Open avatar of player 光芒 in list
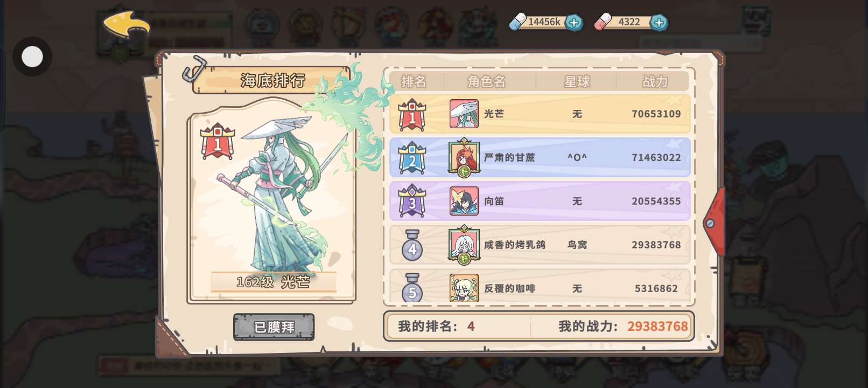Viewport: 868px width, 388px height. coord(464,114)
